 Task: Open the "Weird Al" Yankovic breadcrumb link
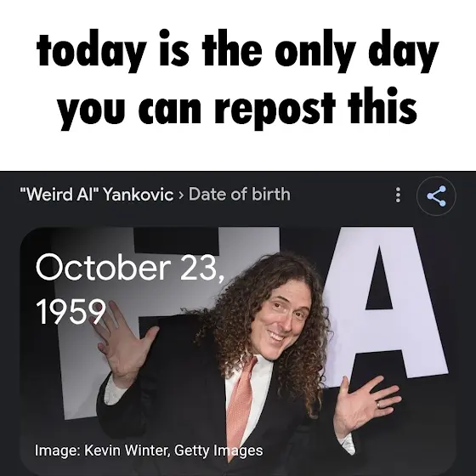(x=97, y=195)
